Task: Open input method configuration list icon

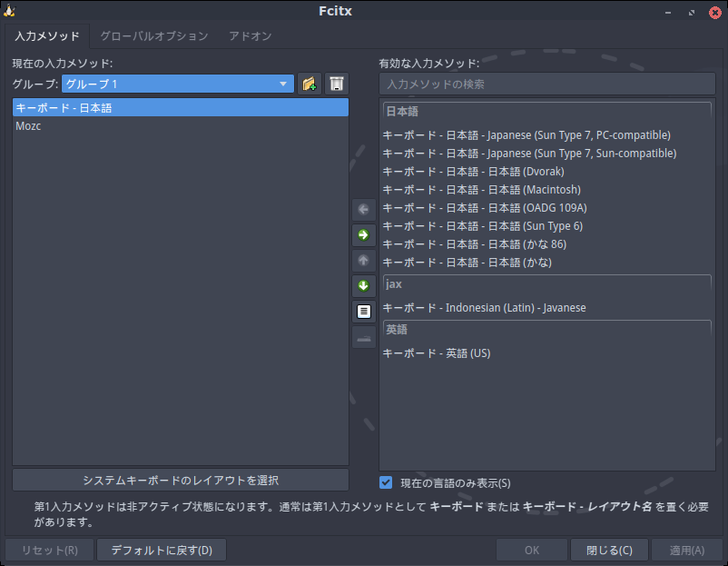Action: click(x=363, y=311)
